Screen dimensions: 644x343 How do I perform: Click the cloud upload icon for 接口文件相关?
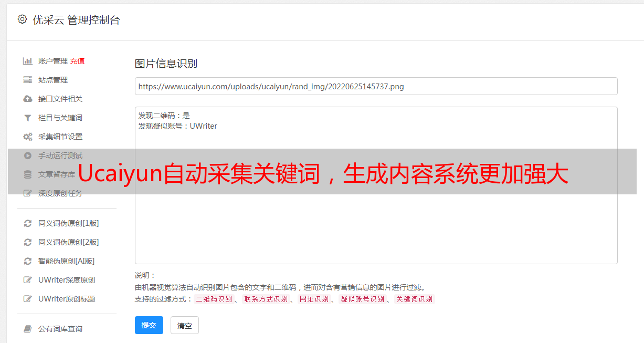coord(28,99)
